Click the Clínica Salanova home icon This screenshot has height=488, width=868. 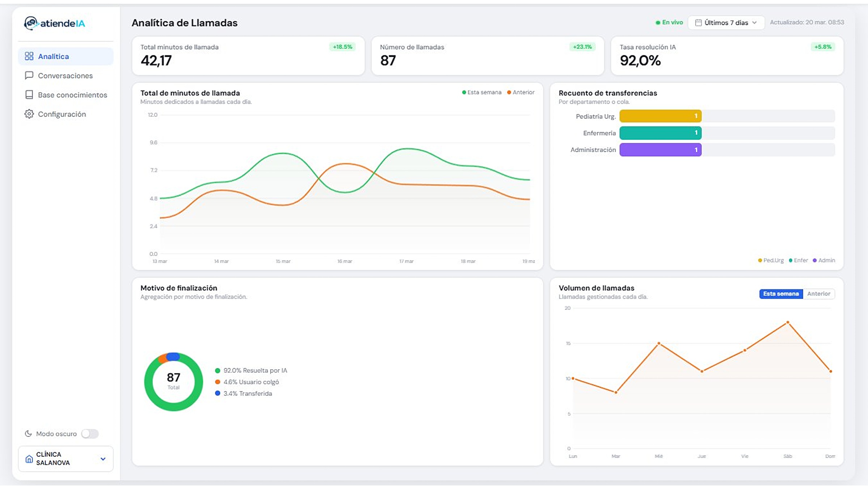click(x=29, y=459)
